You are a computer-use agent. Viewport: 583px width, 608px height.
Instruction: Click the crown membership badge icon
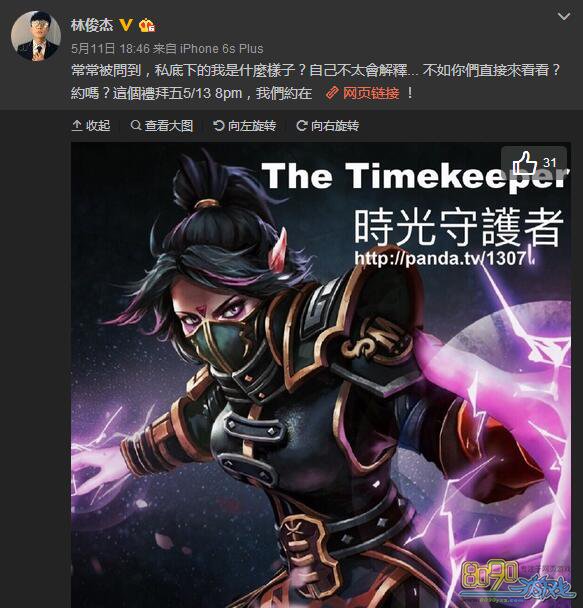[x=147, y=25]
